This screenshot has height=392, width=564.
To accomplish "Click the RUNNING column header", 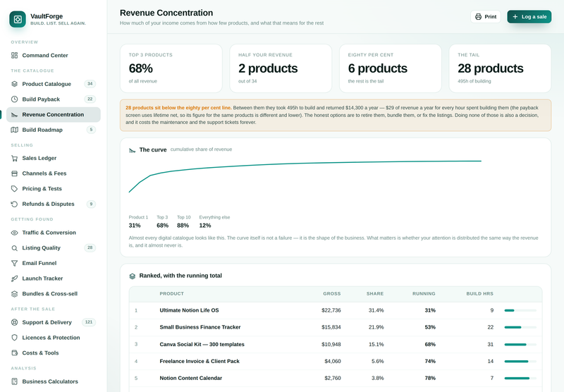I will tap(424, 294).
